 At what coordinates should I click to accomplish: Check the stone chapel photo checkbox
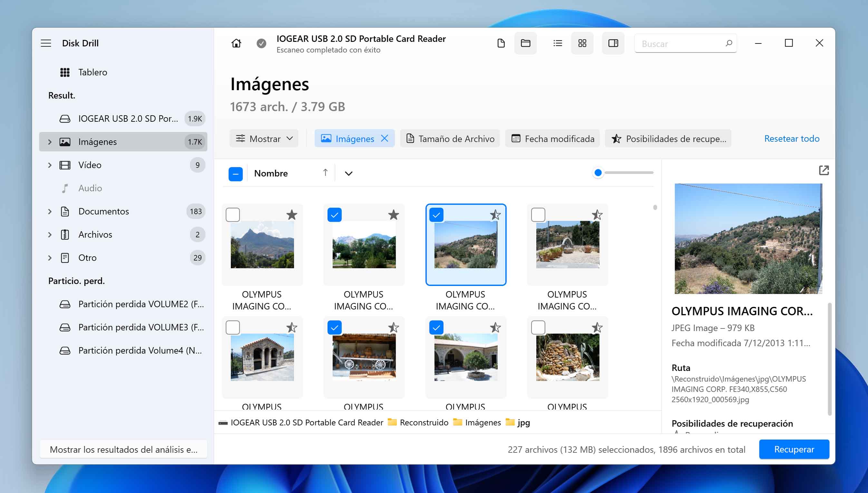coord(233,327)
